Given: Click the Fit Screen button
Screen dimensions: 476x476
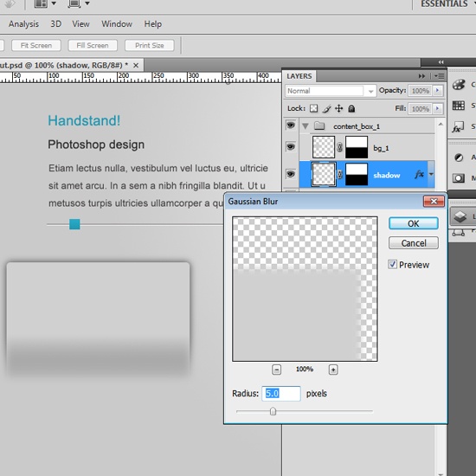Looking at the screenshot, I should (x=36, y=46).
